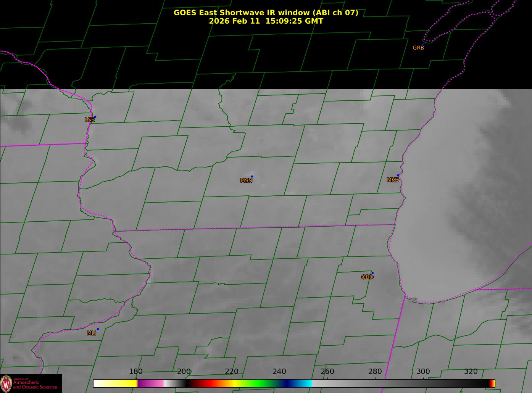Click the blue MKE station dot
This screenshot has width=532, height=393.
(x=398, y=176)
